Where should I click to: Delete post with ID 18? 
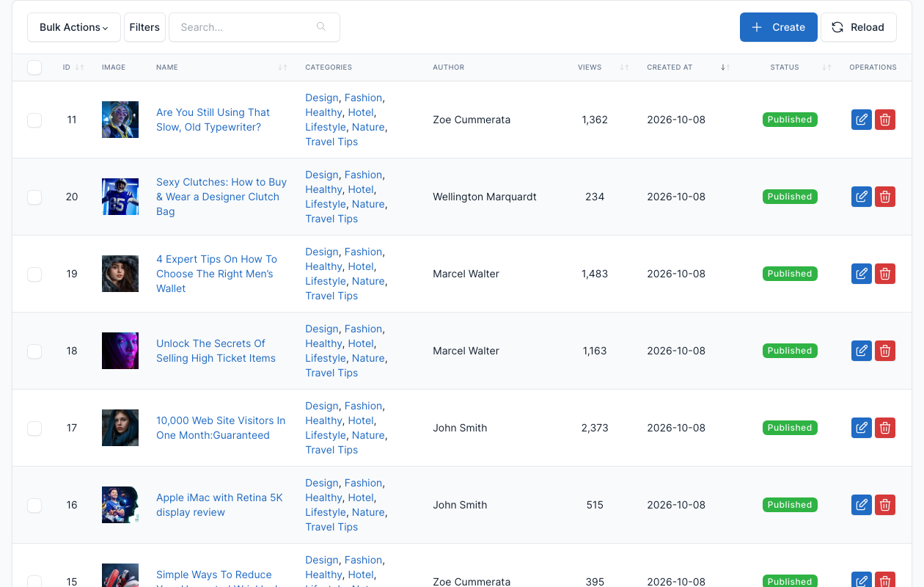(885, 351)
